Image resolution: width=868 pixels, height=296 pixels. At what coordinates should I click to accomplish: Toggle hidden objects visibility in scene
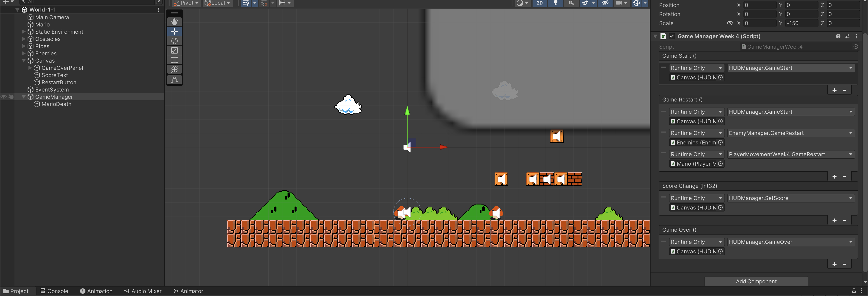[605, 3]
